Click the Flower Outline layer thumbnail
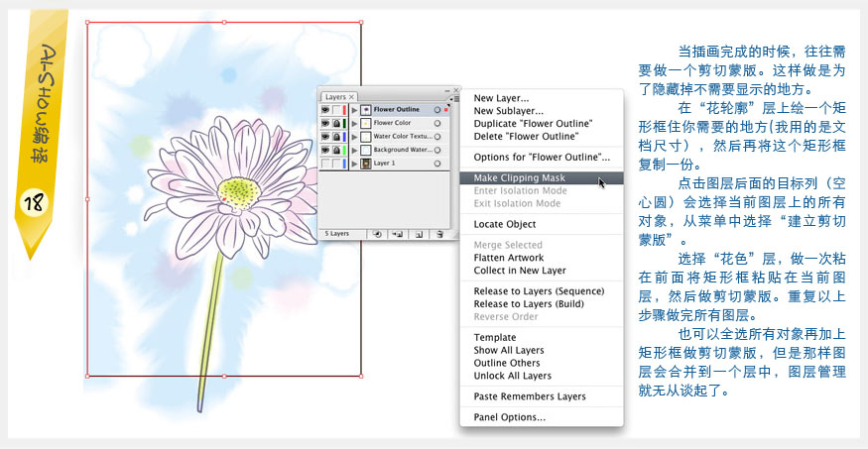Image resolution: width=868 pixels, height=449 pixels. [x=365, y=109]
